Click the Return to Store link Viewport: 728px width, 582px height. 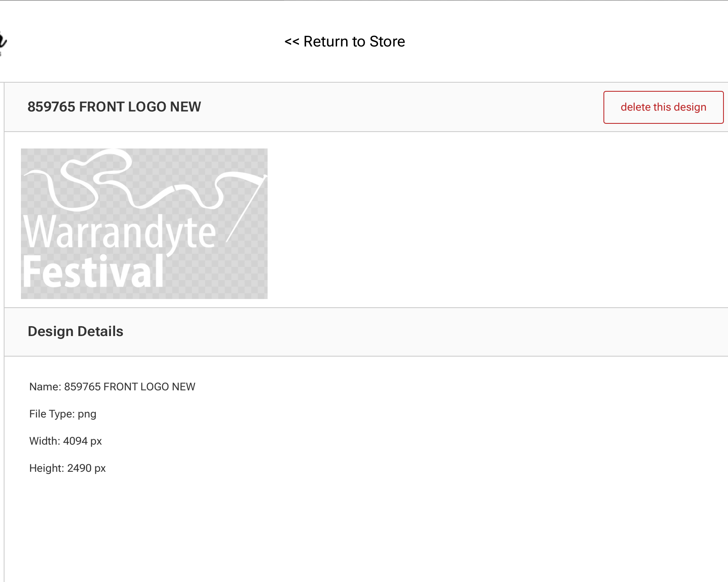(x=344, y=42)
